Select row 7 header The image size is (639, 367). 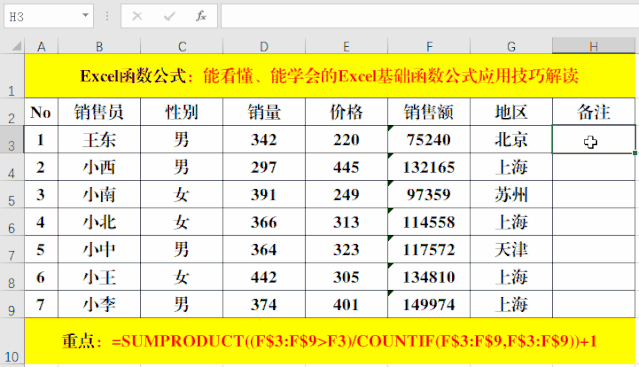pyautogui.click(x=12, y=249)
